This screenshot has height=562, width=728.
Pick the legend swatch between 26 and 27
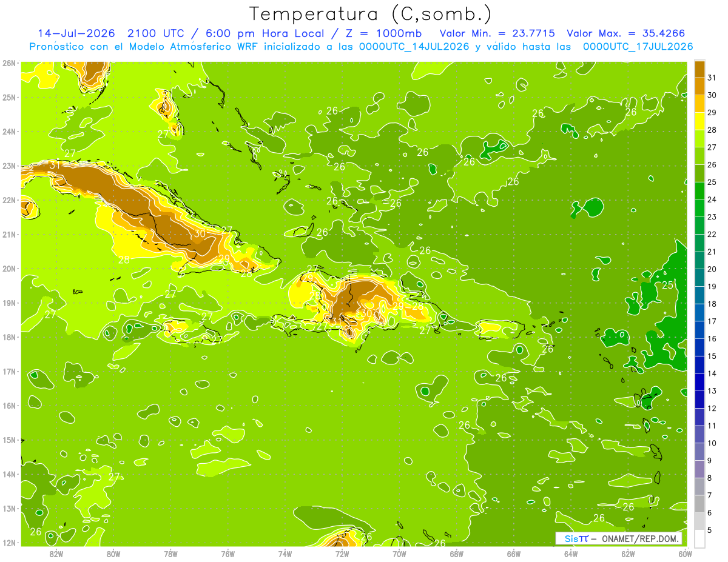coord(699,156)
